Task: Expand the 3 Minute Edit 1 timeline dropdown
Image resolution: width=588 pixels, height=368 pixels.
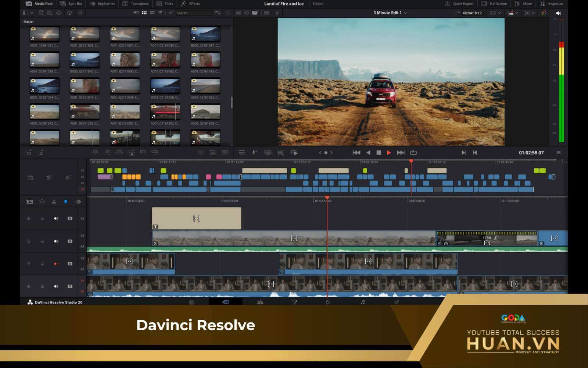Action: coord(405,13)
